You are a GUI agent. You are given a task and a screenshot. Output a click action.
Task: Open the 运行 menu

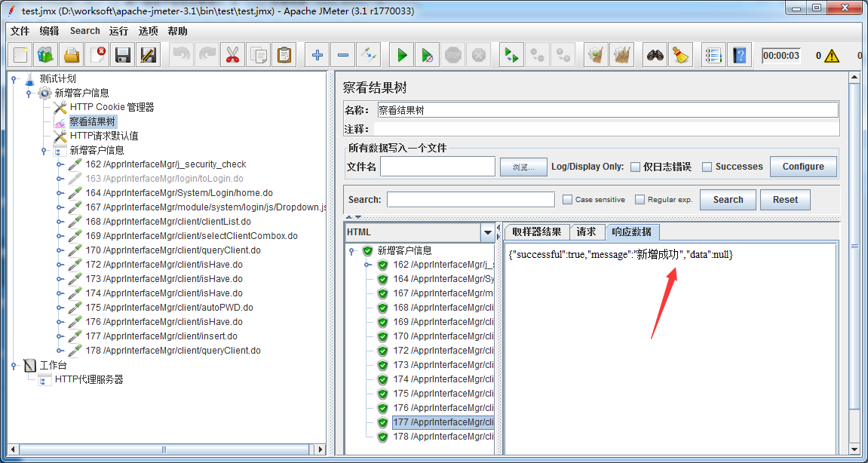pos(118,31)
